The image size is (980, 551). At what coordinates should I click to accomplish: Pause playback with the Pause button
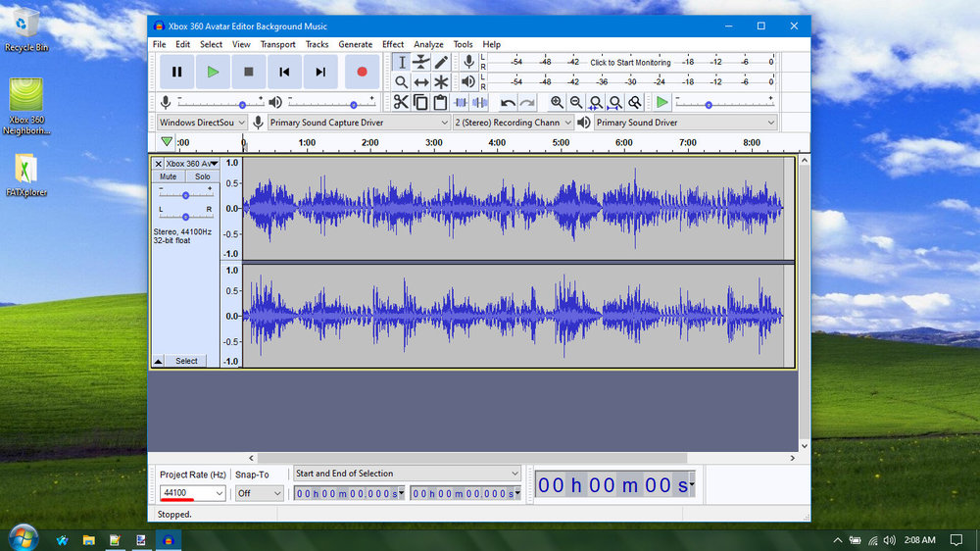pyautogui.click(x=176, y=72)
